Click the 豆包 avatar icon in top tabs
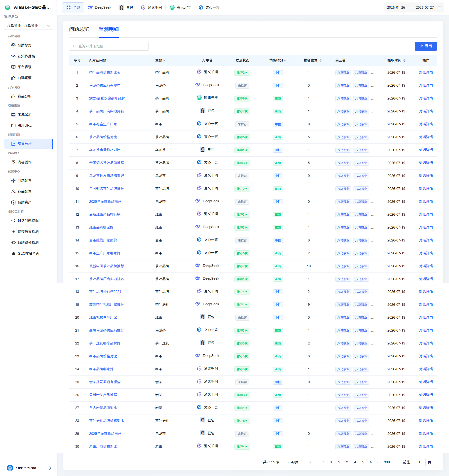Screen dimensions: 449x476 121,7
